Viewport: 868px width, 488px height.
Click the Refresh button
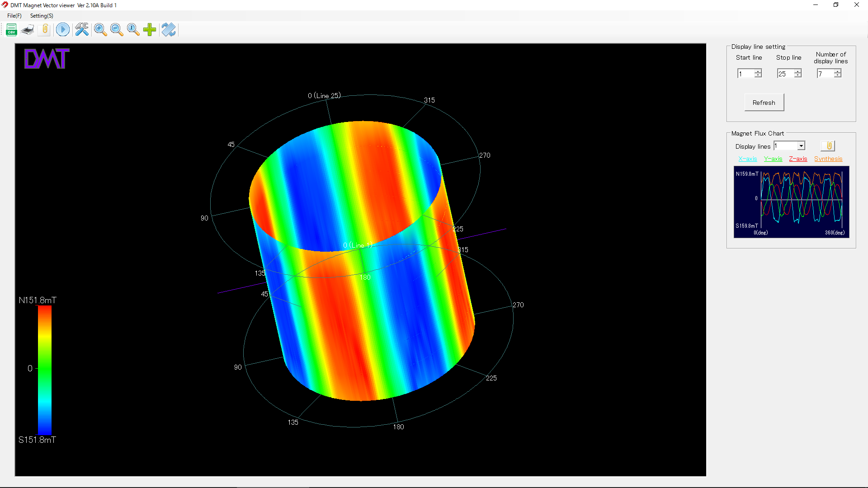point(764,103)
